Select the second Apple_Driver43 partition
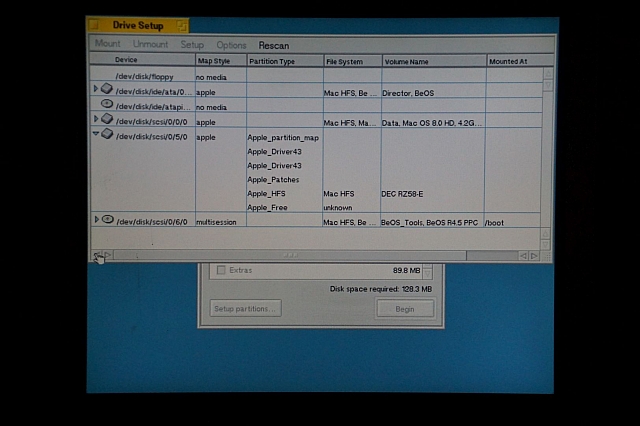640x426 pixels. click(x=274, y=165)
